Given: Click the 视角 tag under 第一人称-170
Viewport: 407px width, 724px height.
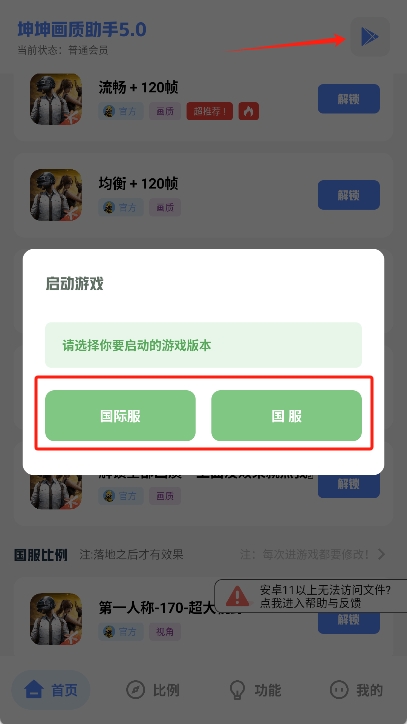Looking at the screenshot, I should tap(165, 632).
